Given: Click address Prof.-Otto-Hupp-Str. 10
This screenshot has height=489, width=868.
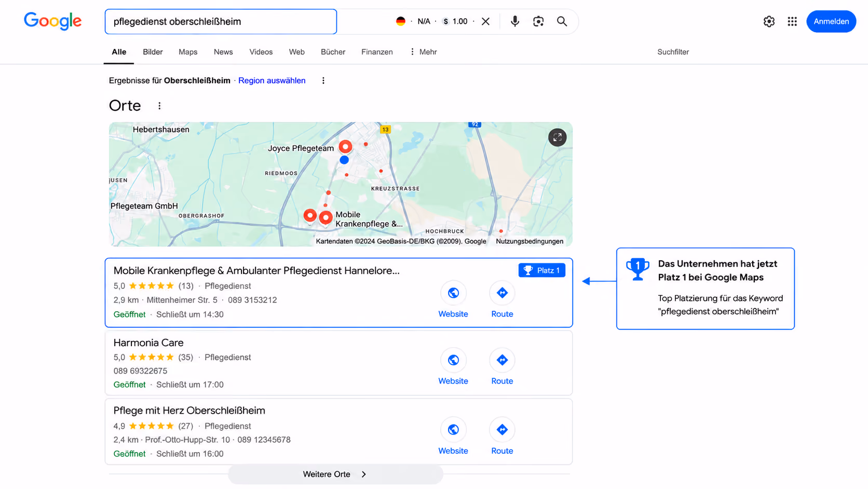Looking at the screenshot, I should (x=187, y=440).
